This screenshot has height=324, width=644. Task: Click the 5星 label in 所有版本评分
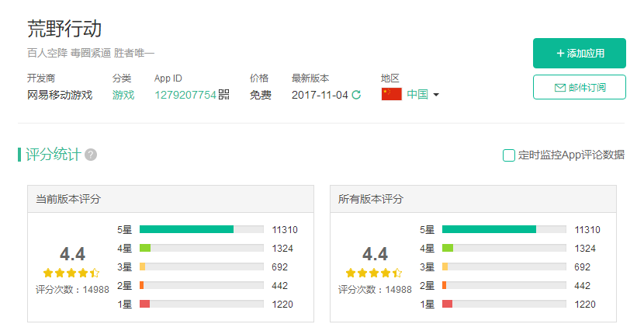pos(427,229)
